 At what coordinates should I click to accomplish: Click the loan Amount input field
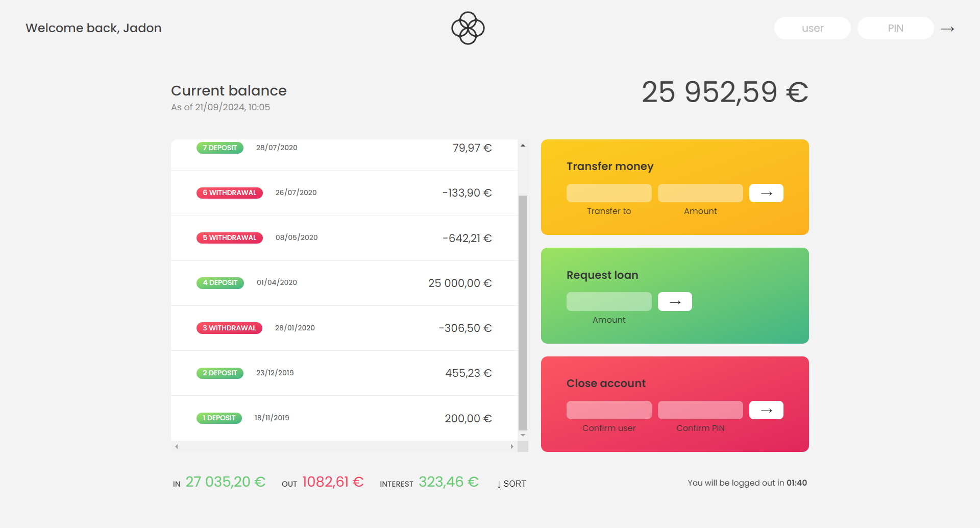pos(608,302)
